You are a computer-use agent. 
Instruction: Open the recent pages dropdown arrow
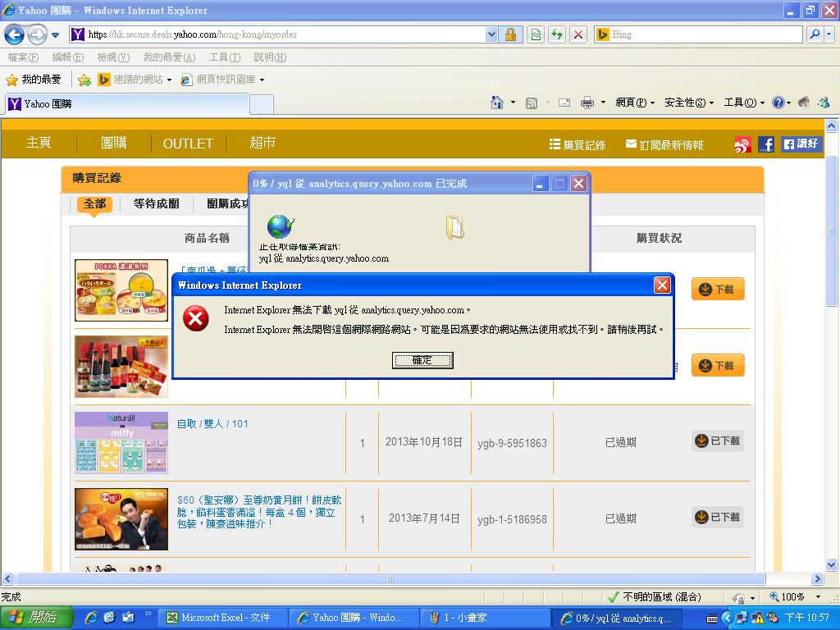point(55,35)
